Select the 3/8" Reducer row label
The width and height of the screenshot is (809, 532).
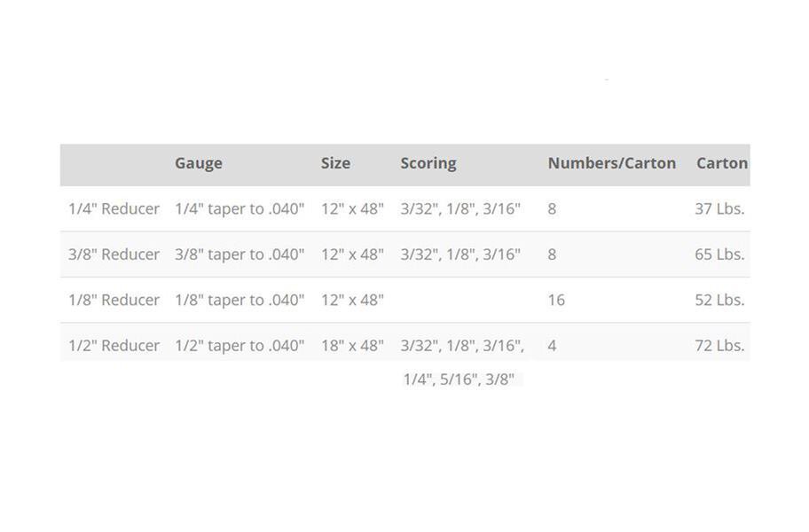[114, 254]
